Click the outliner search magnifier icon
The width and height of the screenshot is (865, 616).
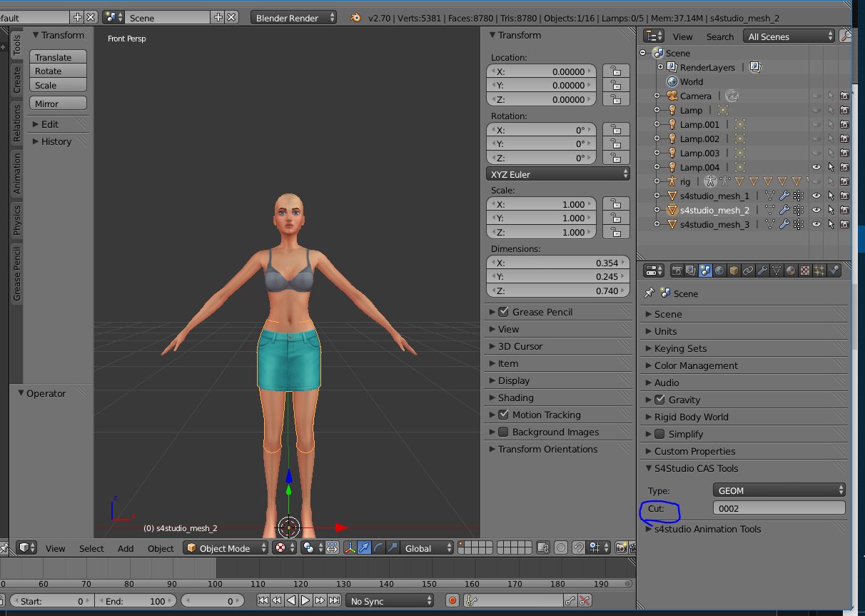click(x=846, y=36)
